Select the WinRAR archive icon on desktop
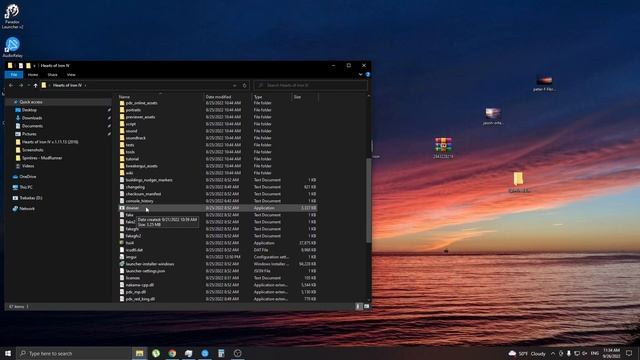640x360 pixels. point(443,148)
